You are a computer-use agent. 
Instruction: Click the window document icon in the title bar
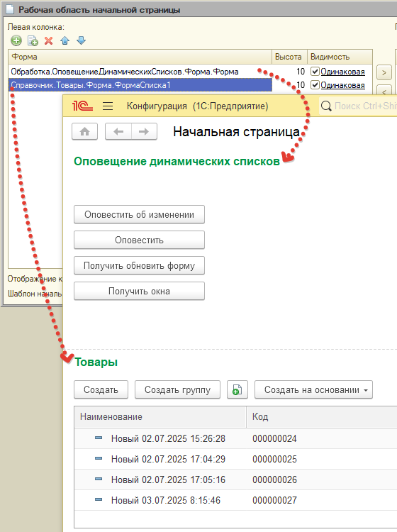point(10,9)
